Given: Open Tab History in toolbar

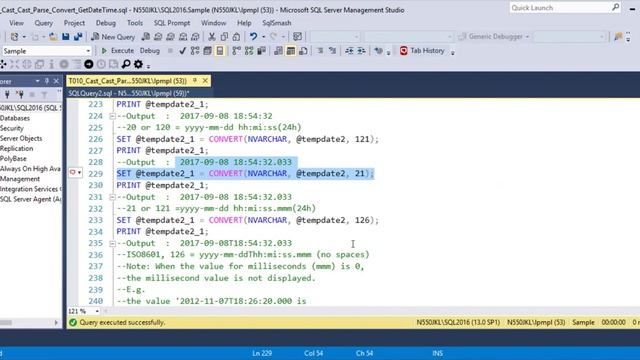Looking at the screenshot, I should pyautogui.click(x=422, y=51).
